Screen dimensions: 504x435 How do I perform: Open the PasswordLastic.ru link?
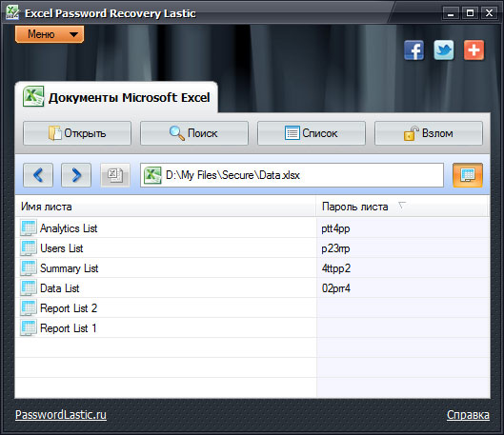pyautogui.click(x=61, y=414)
